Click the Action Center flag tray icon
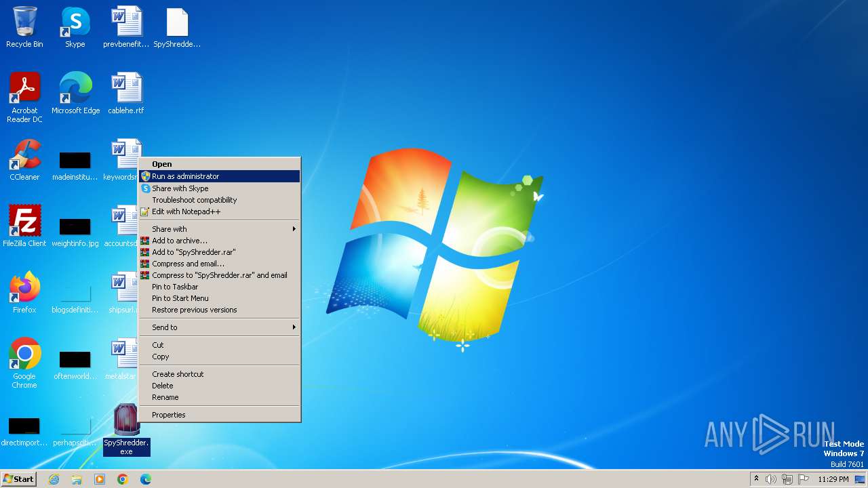This screenshot has width=868, height=488. point(804,479)
